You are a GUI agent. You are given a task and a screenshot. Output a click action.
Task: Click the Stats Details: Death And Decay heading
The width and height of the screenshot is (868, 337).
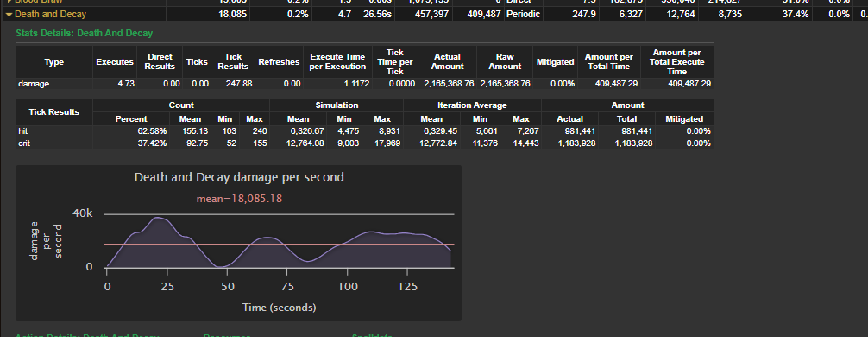point(85,33)
